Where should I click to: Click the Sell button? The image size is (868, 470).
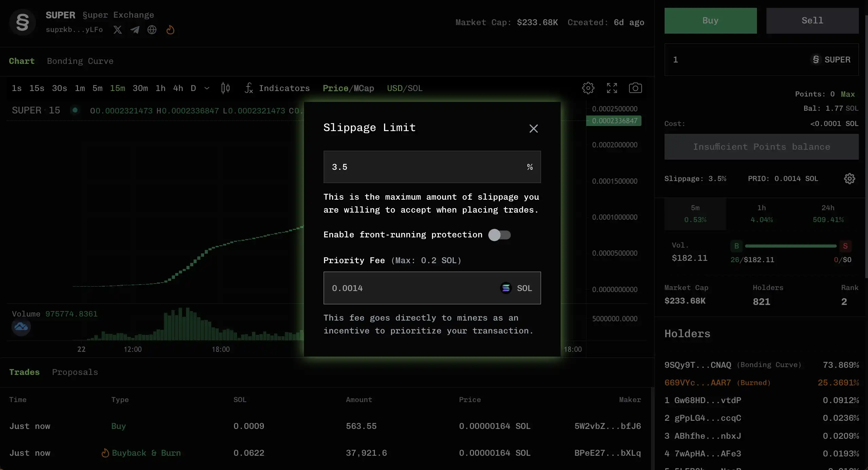812,21
